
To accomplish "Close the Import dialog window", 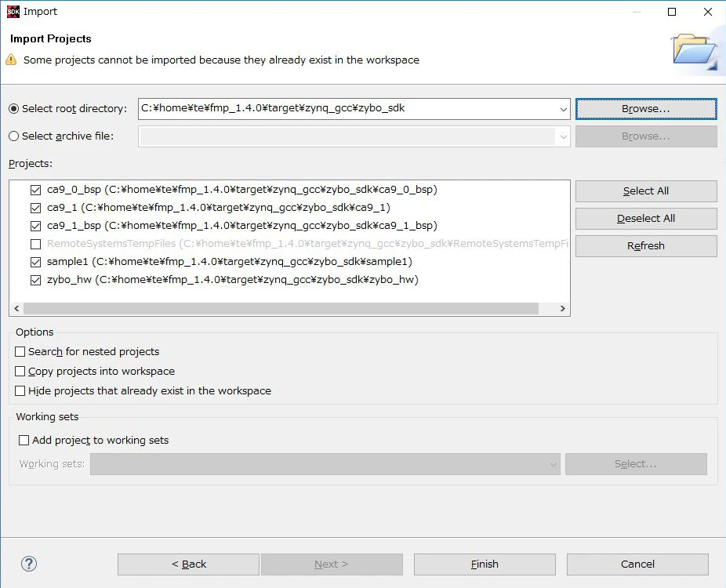I will (x=708, y=12).
